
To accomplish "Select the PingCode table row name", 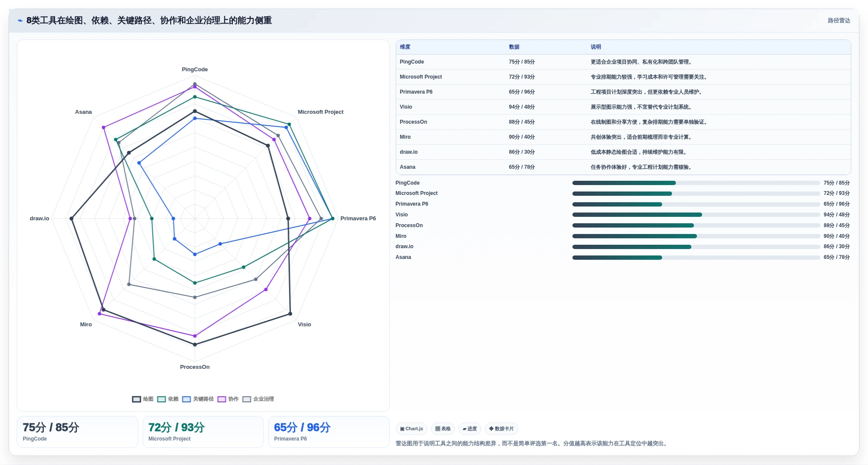I will click(x=412, y=62).
